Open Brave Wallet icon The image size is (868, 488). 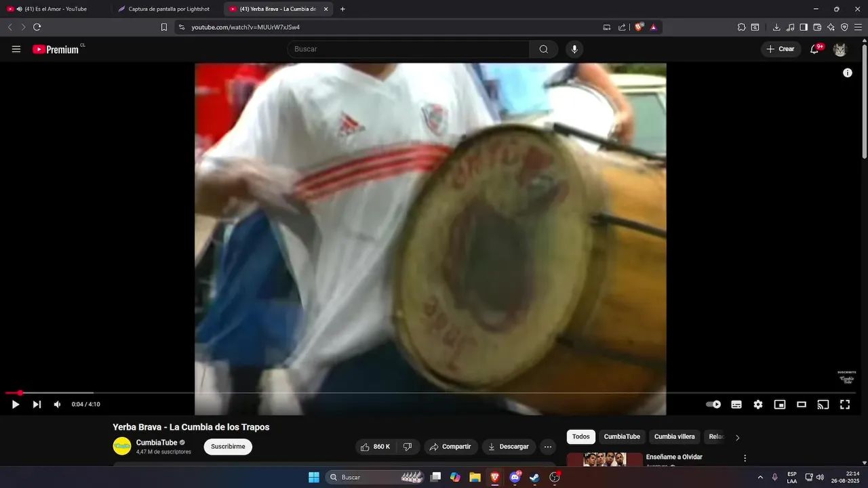point(817,27)
